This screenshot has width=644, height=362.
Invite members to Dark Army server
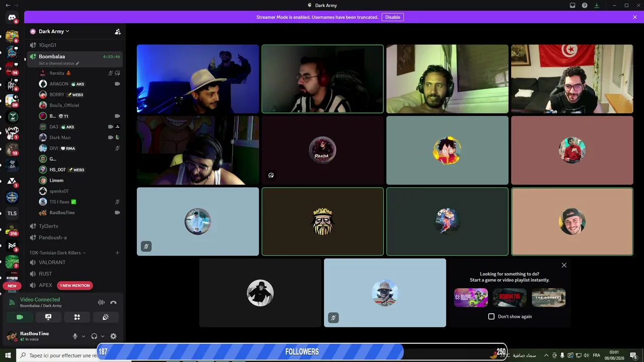pyautogui.click(x=118, y=32)
